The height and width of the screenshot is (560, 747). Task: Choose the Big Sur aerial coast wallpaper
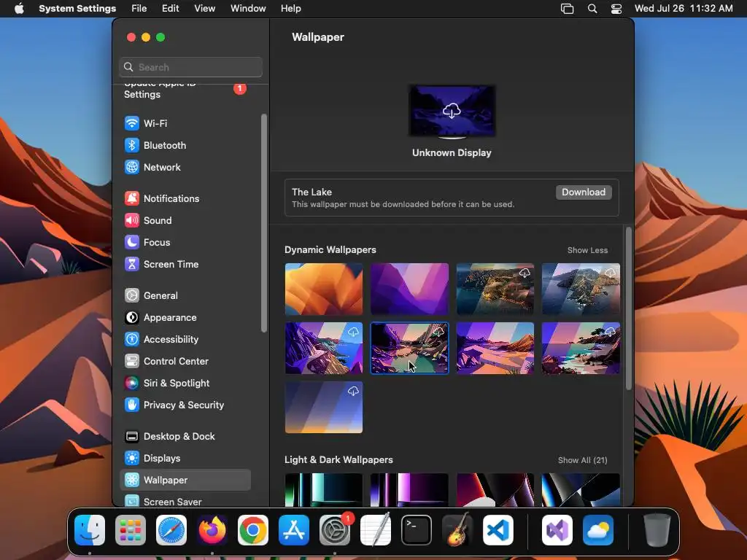pyautogui.click(x=495, y=289)
